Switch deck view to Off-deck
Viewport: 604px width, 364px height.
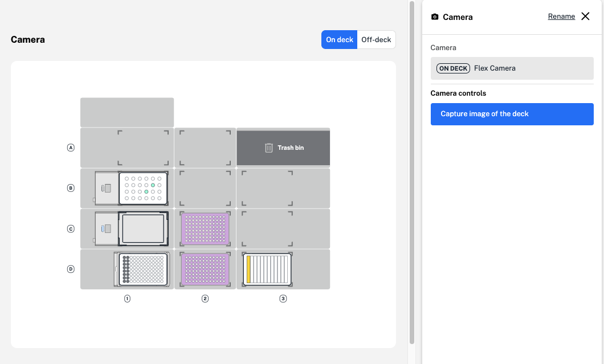point(376,40)
